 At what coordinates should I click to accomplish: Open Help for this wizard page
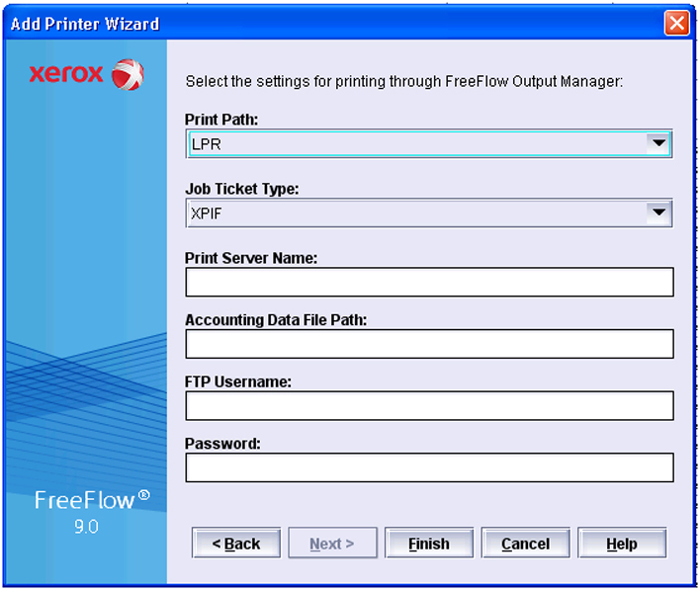pyautogui.click(x=622, y=544)
